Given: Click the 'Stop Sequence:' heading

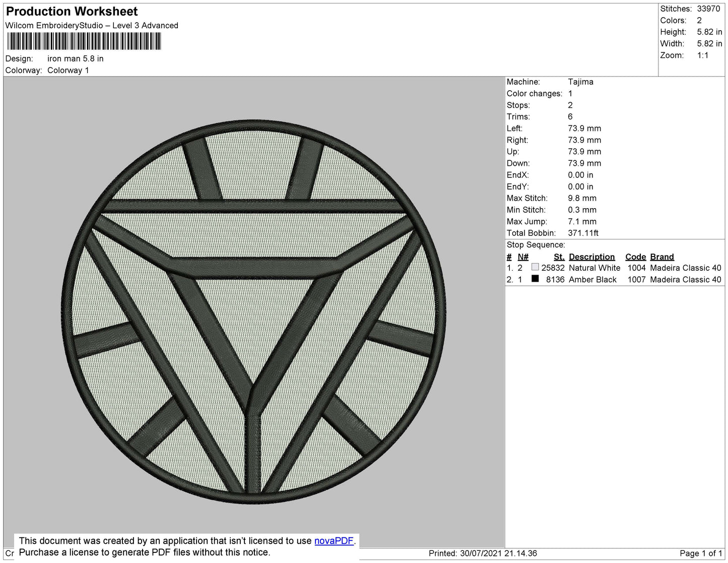Looking at the screenshot, I should (536, 244).
